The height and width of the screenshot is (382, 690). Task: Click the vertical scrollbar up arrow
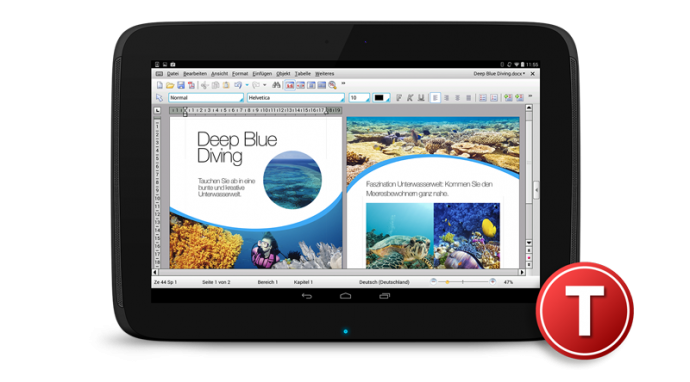click(x=529, y=108)
